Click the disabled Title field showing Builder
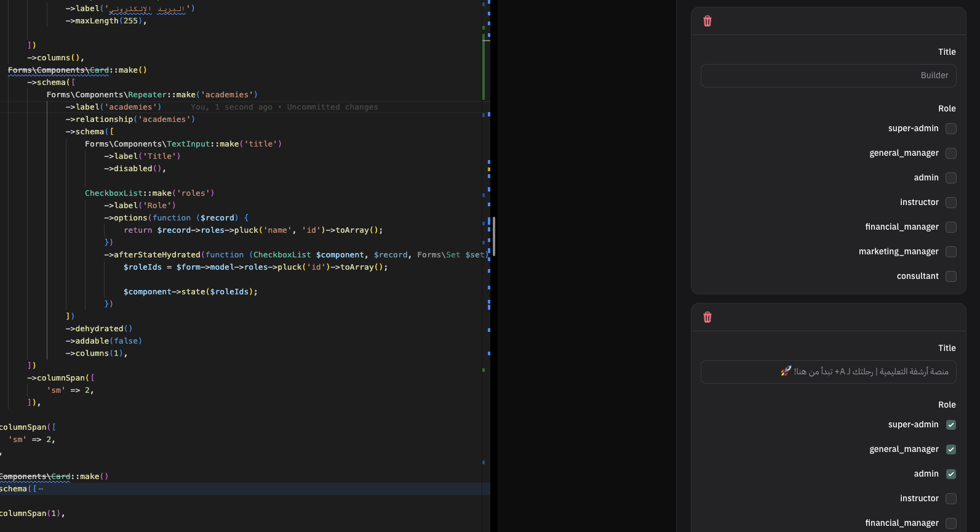 click(x=828, y=76)
